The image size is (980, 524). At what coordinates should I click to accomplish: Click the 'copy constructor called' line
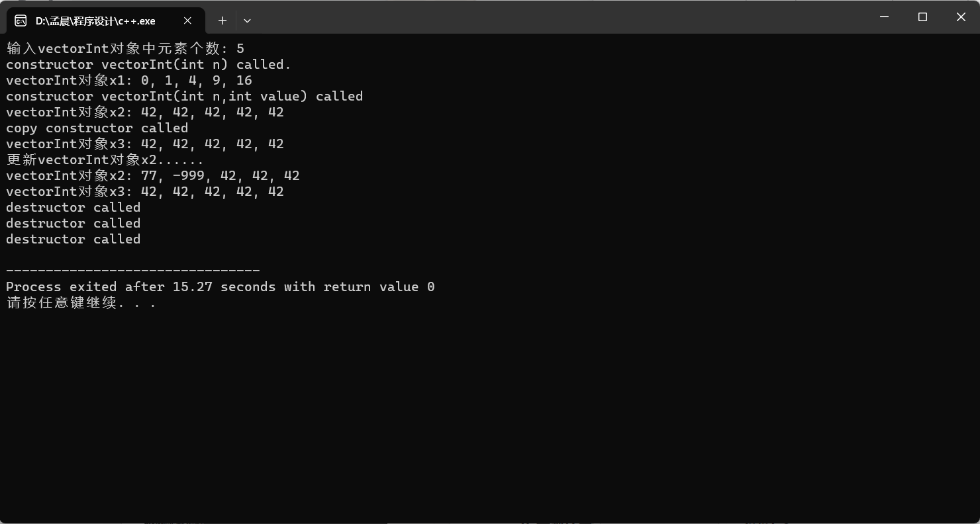pos(97,128)
